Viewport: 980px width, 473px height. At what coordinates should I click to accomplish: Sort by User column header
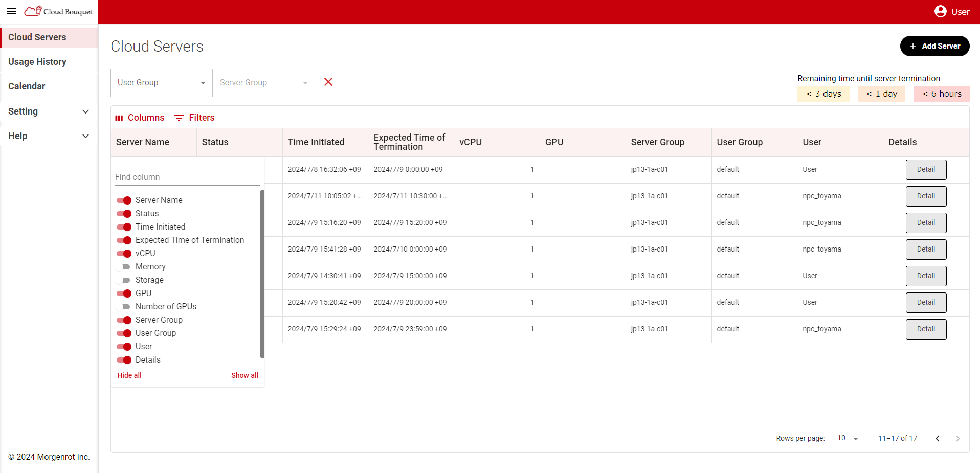point(841,142)
